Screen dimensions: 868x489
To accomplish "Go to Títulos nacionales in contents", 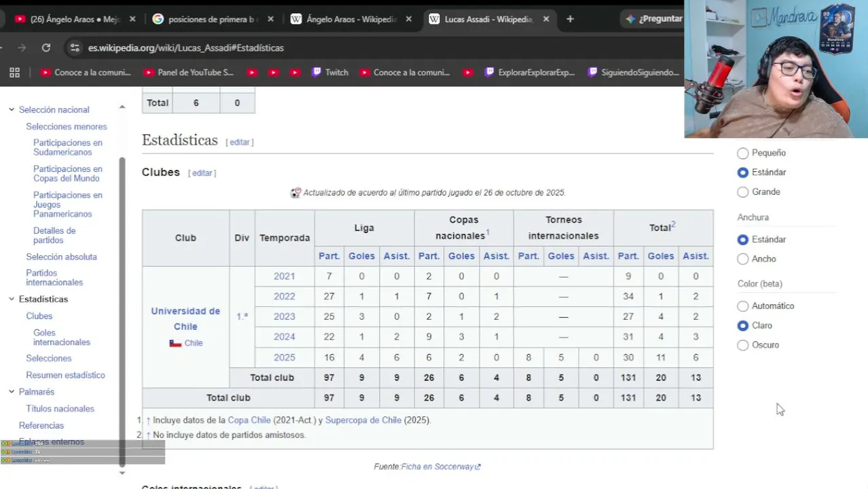I will [x=60, y=409].
